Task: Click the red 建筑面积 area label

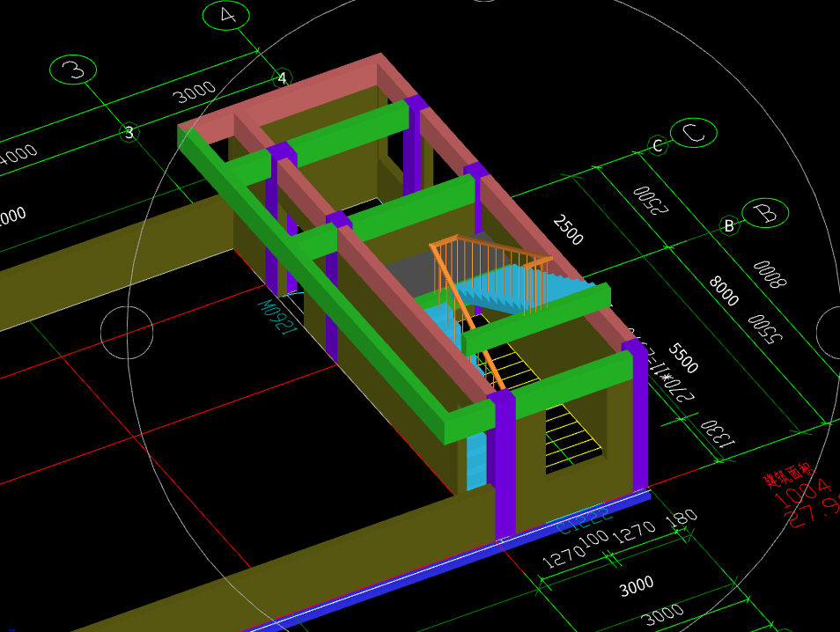Action: (788, 475)
